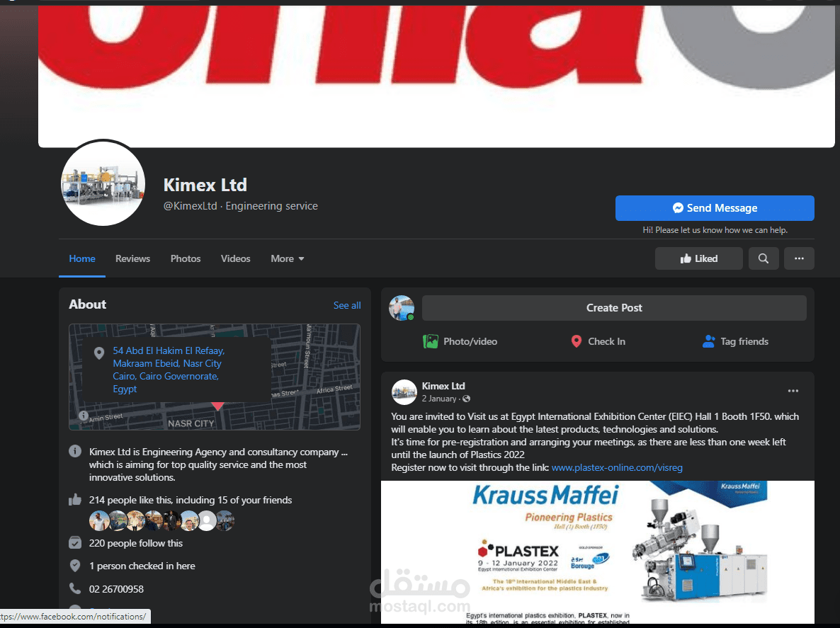This screenshot has height=628, width=840.
Task: Click the Tag friends people icon
Action: tap(708, 341)
